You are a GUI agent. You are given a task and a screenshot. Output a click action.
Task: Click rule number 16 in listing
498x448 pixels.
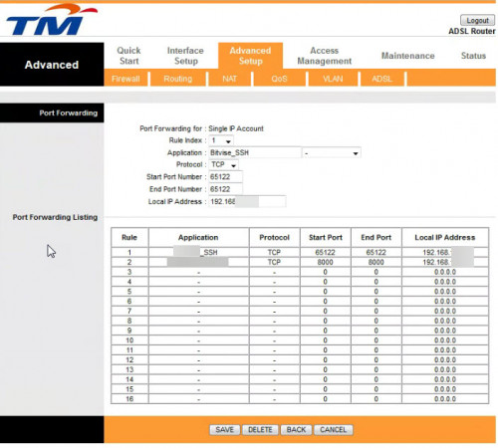[x=129, y=399]
